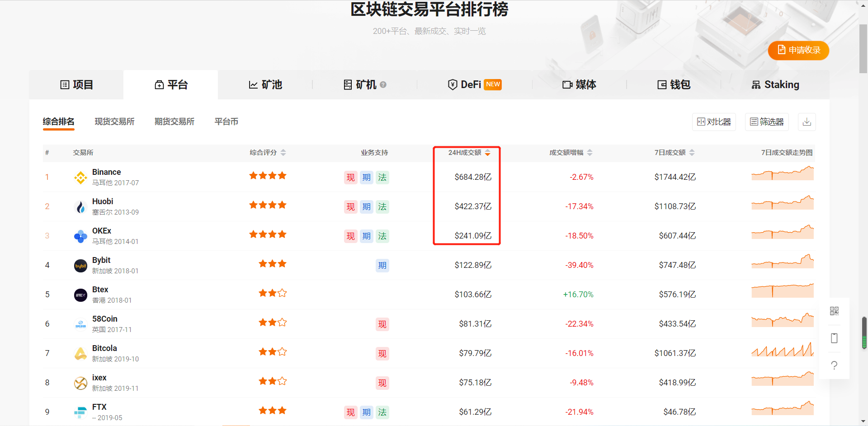This screenshot has width=868, height=426.
Task: Click the OKEx exchange logo
Action: coord(80,236)
